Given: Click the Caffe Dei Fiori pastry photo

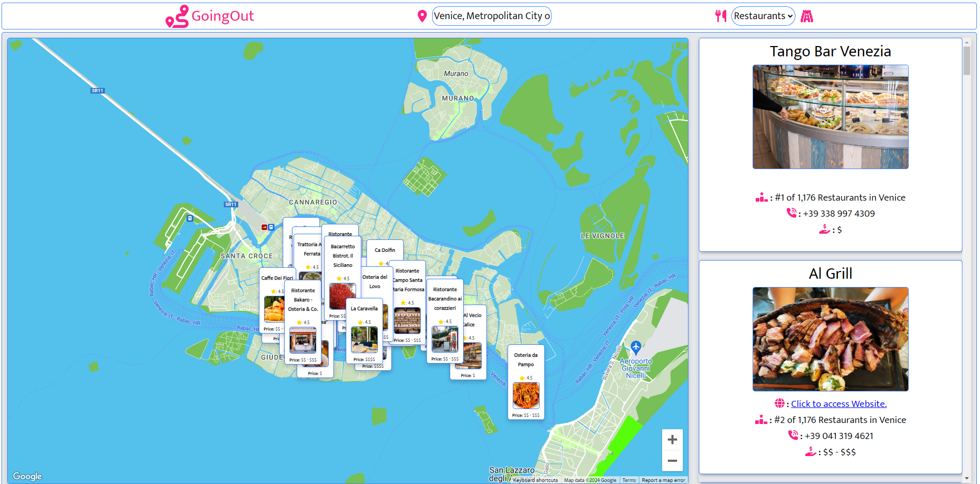Looking at the screenshot, I should (x=274, y=309).
